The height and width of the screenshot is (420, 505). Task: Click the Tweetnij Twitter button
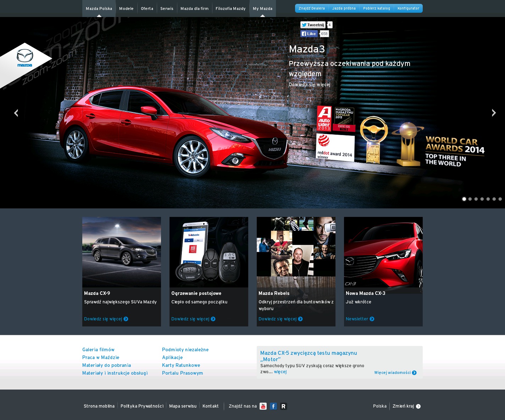(313, 25)
